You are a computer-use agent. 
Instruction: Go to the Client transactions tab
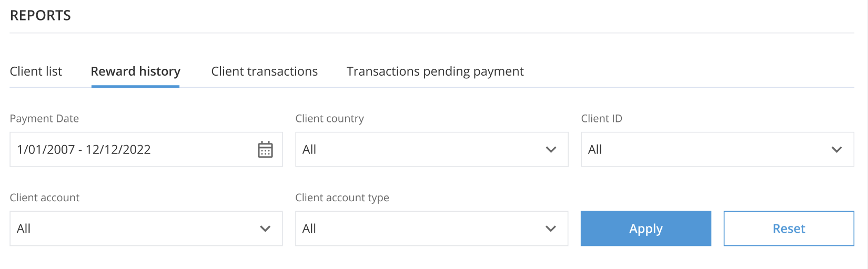click(x=265, y=71)
